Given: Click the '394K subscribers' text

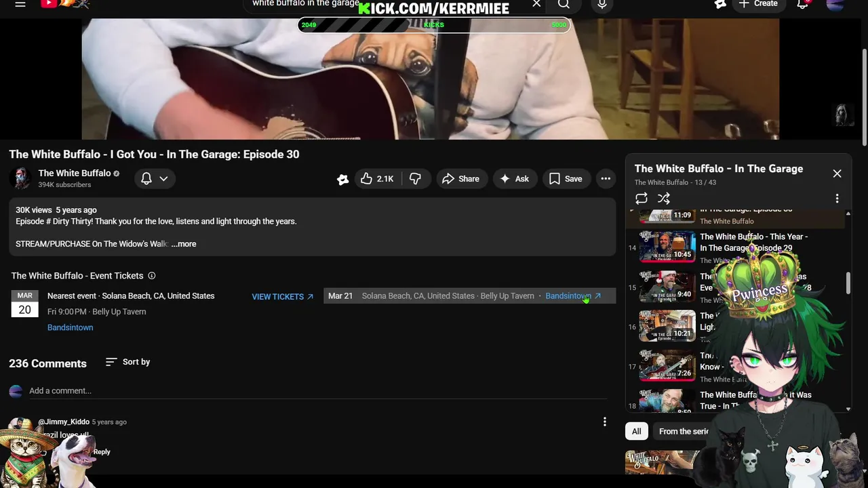Looking at the screenshot, I should 64,185.
